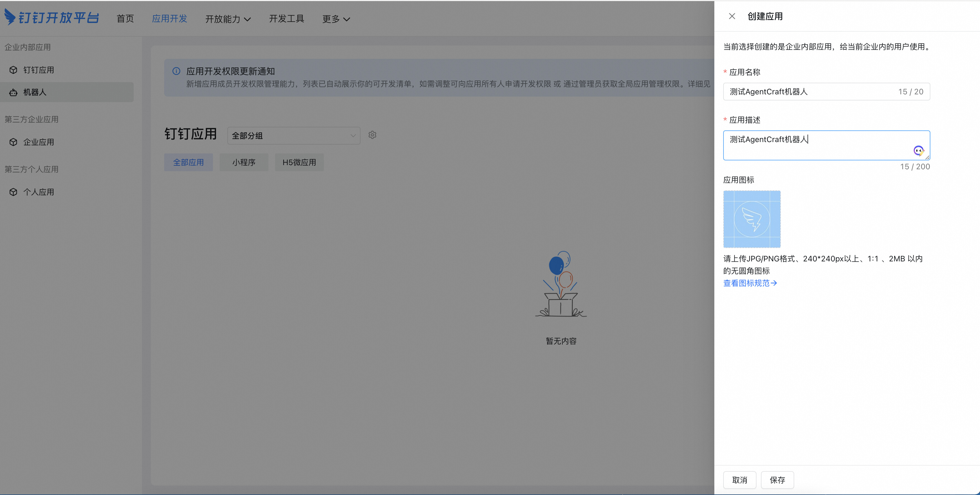The width and height of the screenshot is (980, 495).
Task: Click the arrow after 查看图标规范
Action: point(773,283)
